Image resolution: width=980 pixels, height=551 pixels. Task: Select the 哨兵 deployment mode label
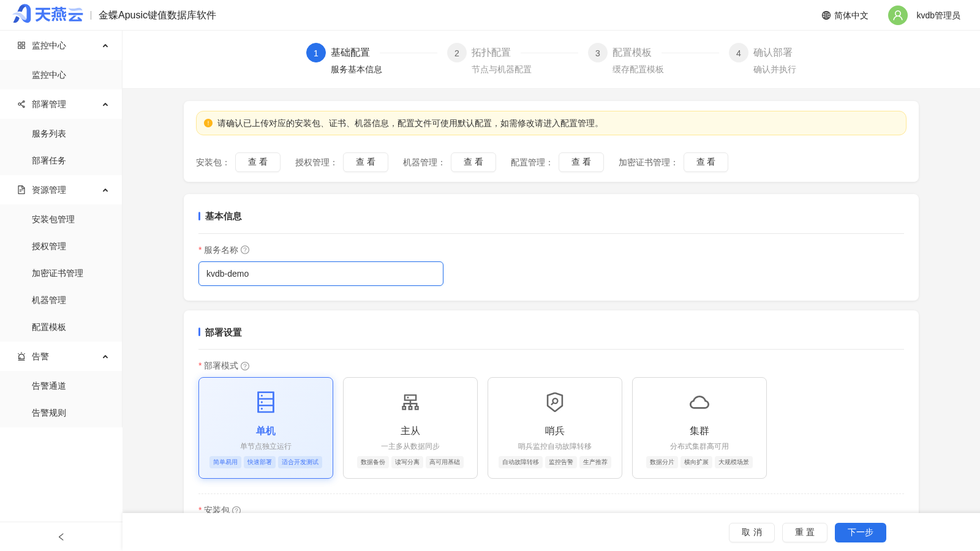555,431
